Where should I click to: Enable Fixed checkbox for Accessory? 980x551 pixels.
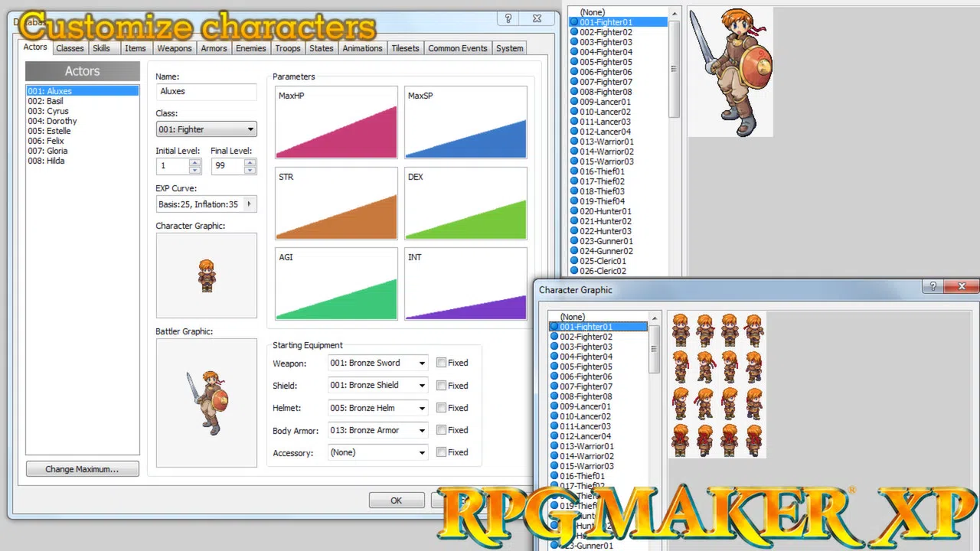[x=441, y=452]
